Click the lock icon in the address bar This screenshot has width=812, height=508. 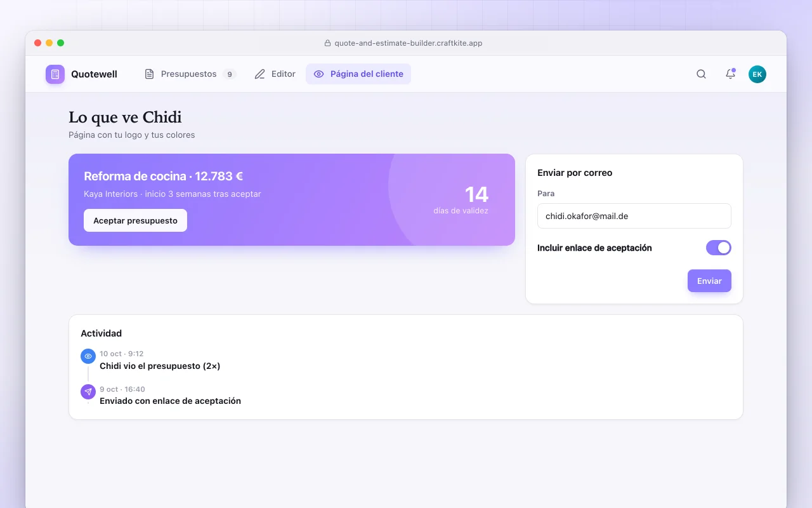click(x=328, y=43)
